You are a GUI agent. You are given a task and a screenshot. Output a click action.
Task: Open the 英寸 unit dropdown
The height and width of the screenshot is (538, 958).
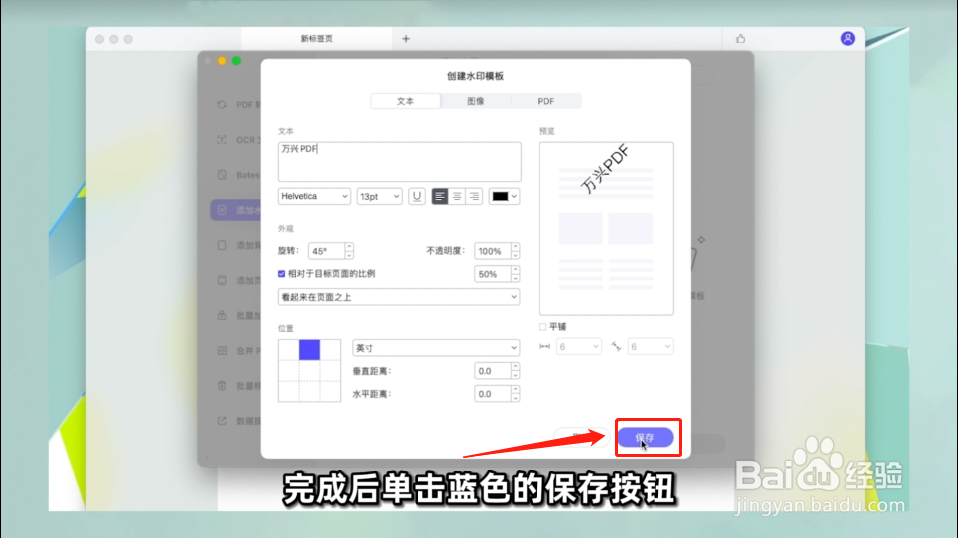[x=436, y=348]
